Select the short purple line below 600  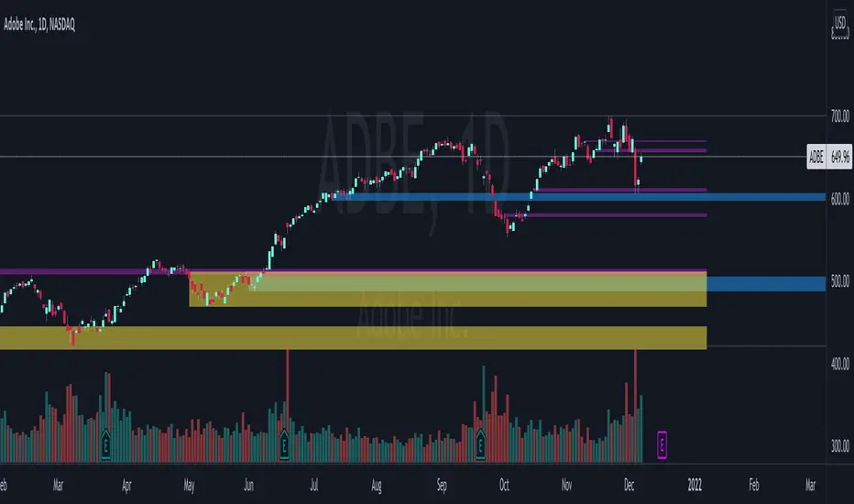click(x=614, y=215)
